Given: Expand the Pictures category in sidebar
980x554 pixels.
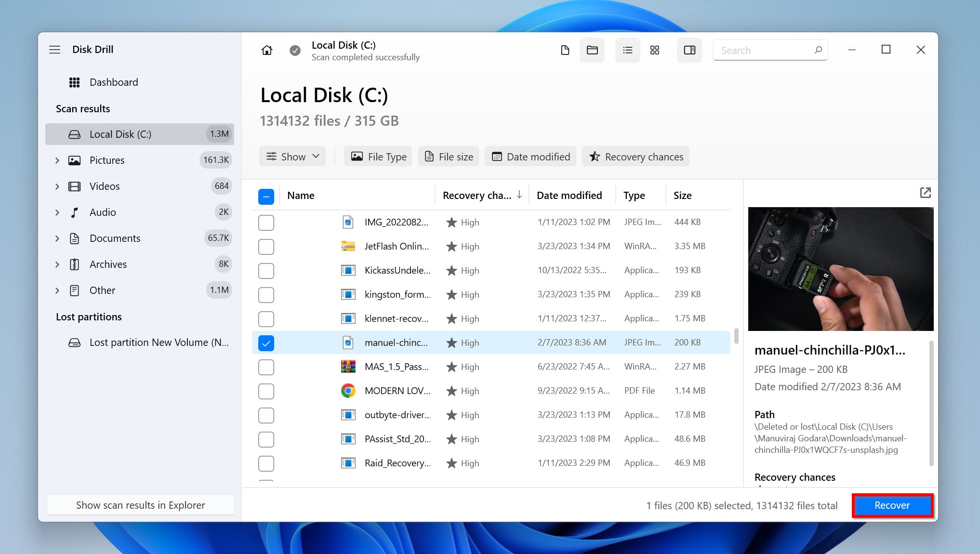Looking at the screenshot, I should (58, 160).
